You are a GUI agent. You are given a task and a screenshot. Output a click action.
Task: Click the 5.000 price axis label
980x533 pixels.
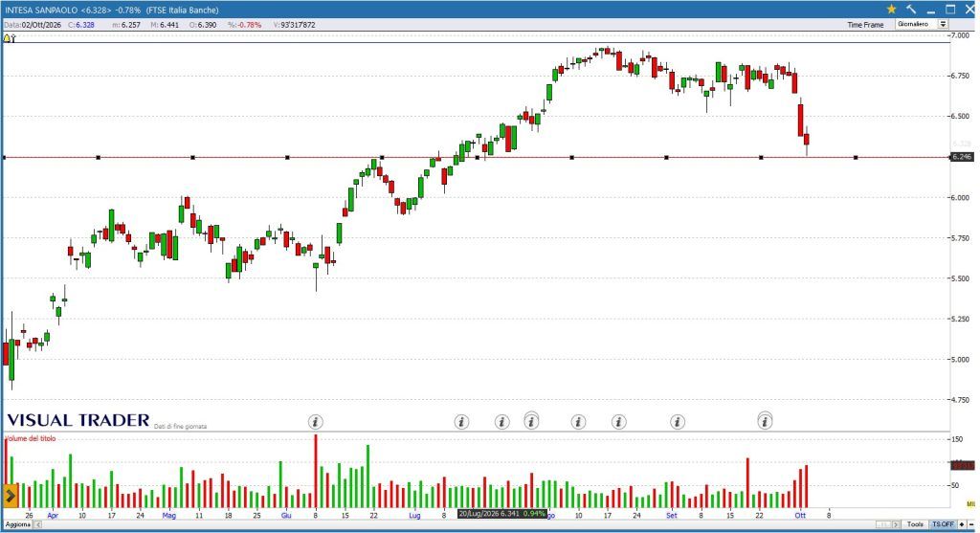click(959, 359)
